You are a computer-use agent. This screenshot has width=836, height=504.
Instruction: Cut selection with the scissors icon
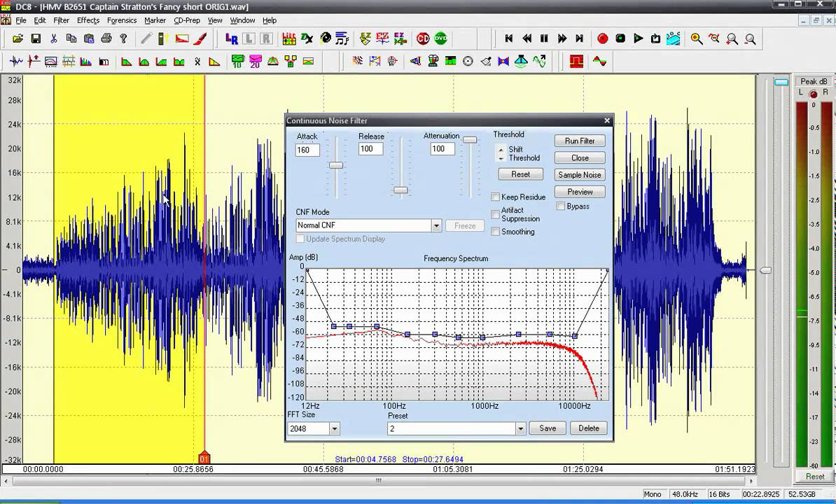click(53, 38)
